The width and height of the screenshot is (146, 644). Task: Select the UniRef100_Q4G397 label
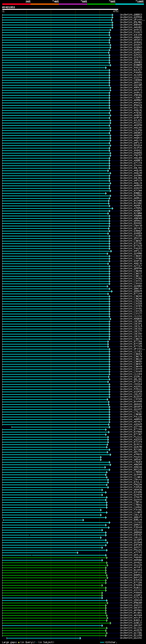coord(131,625)
